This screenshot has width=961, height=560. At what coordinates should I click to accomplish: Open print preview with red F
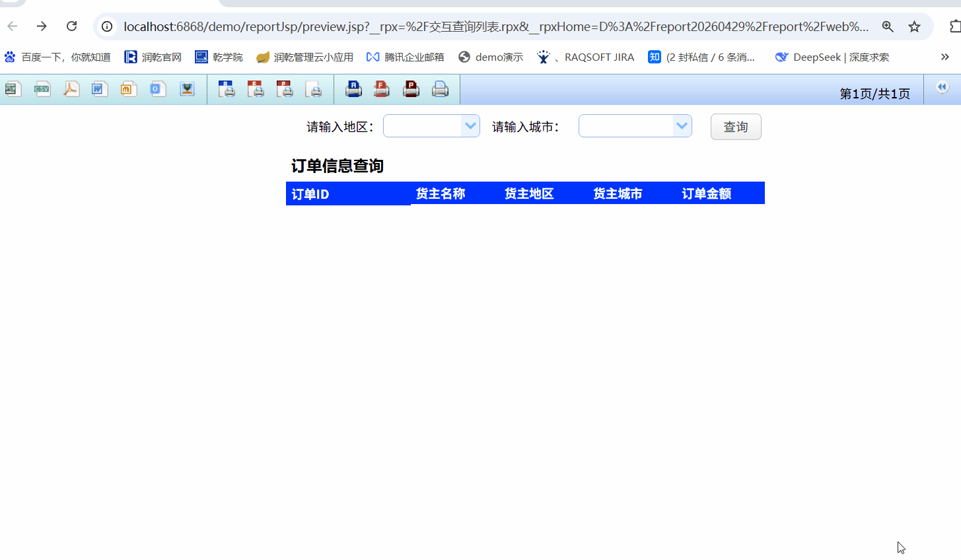[x=256, y=88]
